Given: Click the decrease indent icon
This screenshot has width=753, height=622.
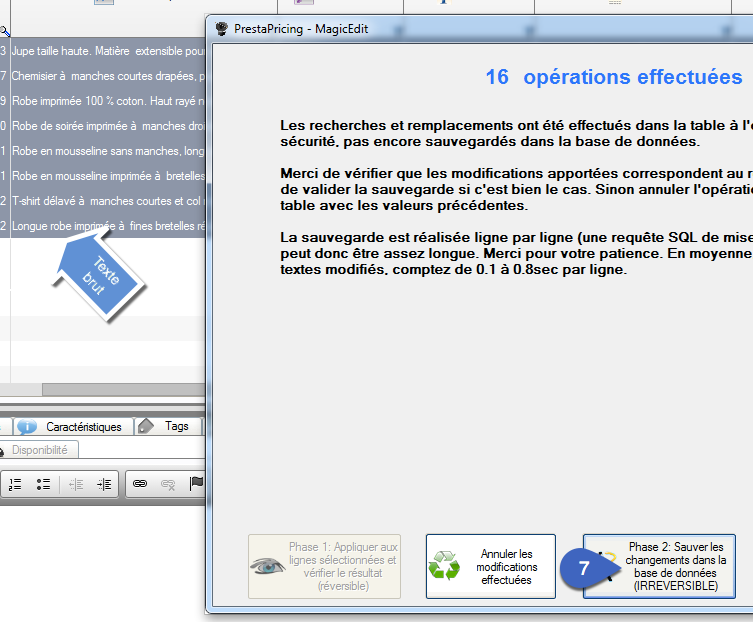Looking at the screenshot, I should click(x=76, y=484).
